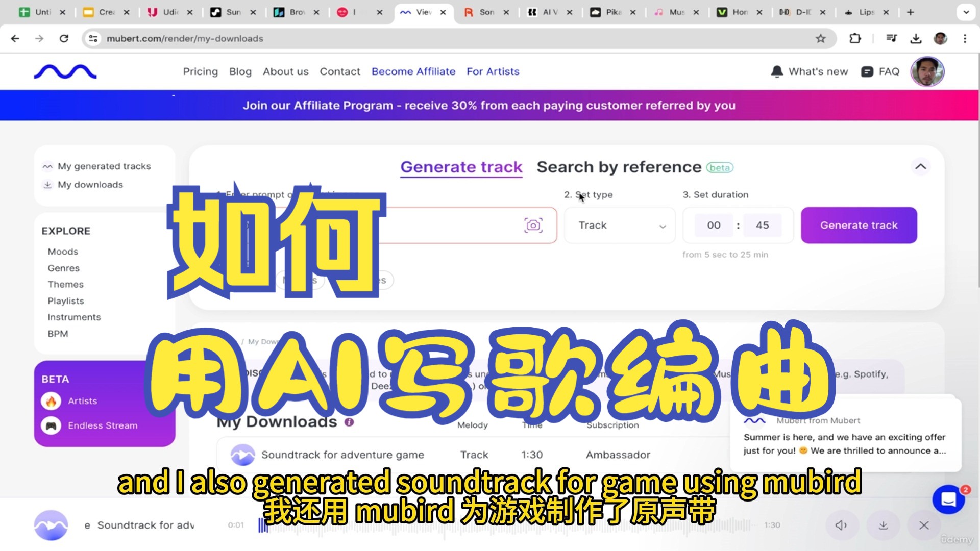This screenshot has width=980, height=551.
Task: Click the 1:30 time cell
Action: 532,455
